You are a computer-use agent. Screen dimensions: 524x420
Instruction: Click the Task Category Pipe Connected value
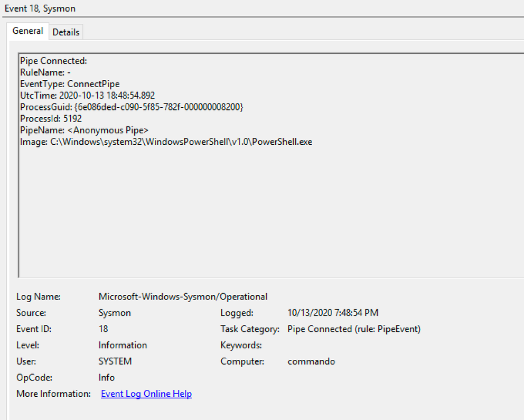coord(353,329)
